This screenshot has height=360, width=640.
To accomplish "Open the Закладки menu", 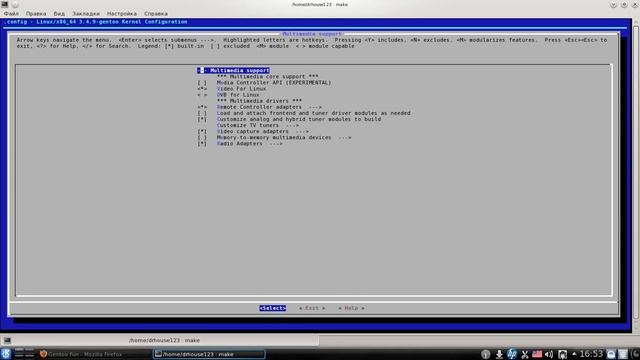I will tap(86, 13).
